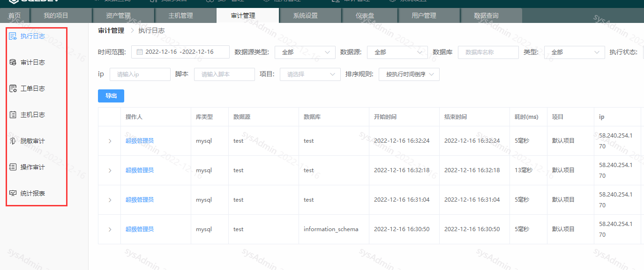
Task: Click 审计管理 breadcrumb
Action: 111,31
